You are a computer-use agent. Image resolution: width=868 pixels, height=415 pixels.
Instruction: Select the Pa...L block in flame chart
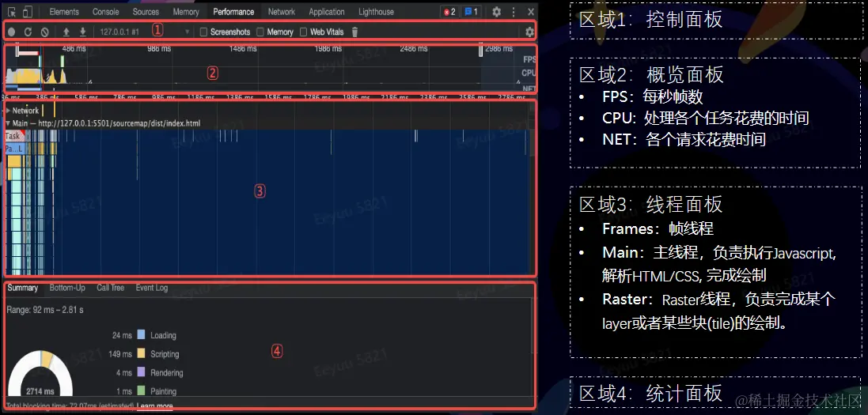pyautogui.click(x=14, y=149)
